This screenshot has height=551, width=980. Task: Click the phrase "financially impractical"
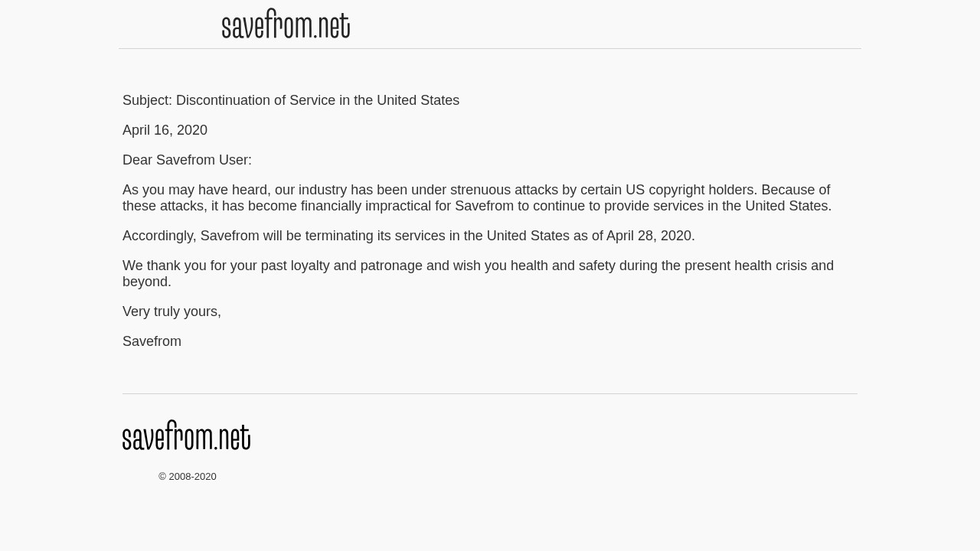367,206
